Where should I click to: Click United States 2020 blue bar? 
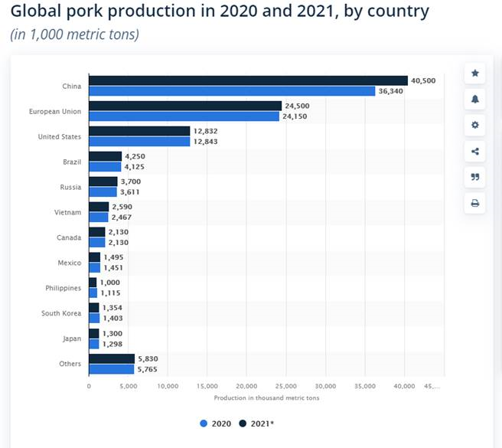click(139, 142)
